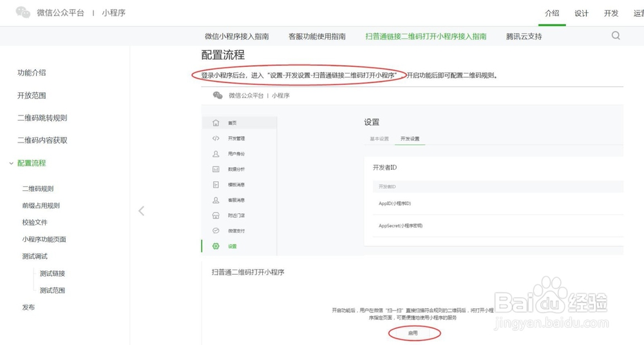This screenshot has height=345, width=644.
Task: Go to 二维码内容获取 in left sidebar
Action: [43, 140]
